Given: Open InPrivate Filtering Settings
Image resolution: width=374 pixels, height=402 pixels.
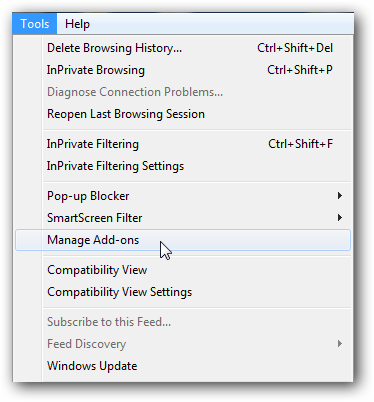Looking at the screenshot, I should 183,166.
